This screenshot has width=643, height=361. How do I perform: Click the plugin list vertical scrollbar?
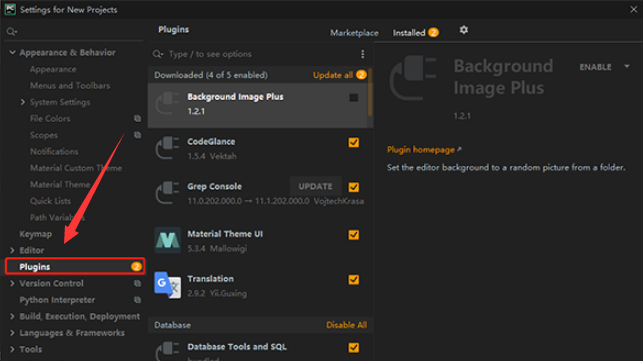(370, 92)
